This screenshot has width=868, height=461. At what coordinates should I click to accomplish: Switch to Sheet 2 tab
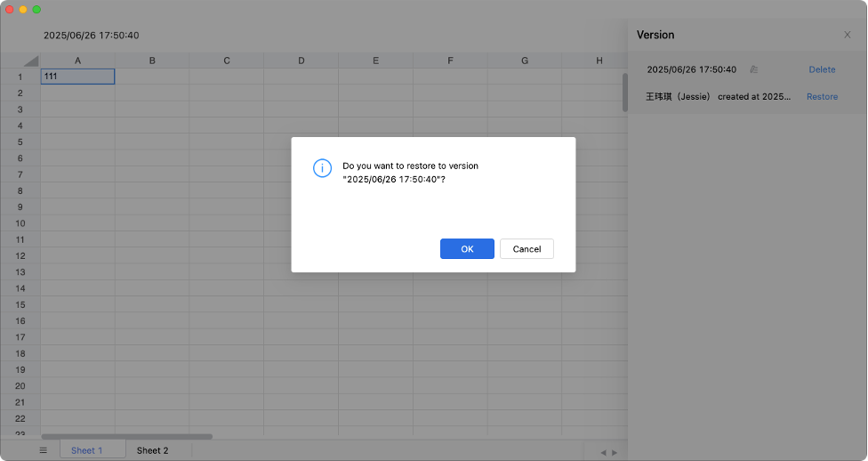click(x=152, y=450)
